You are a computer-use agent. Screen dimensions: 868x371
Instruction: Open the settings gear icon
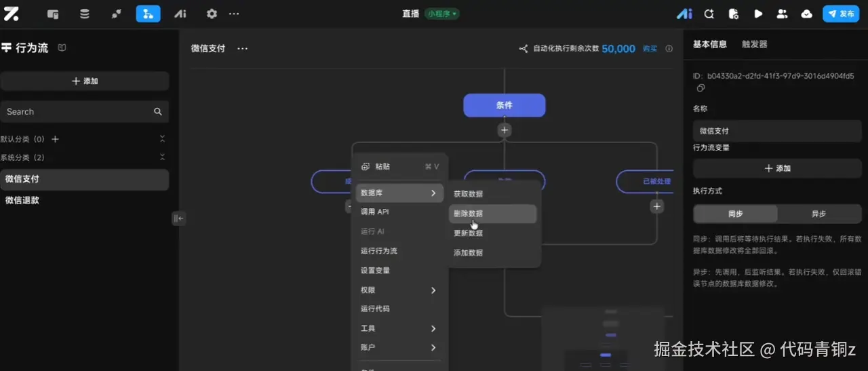point(212,14)
